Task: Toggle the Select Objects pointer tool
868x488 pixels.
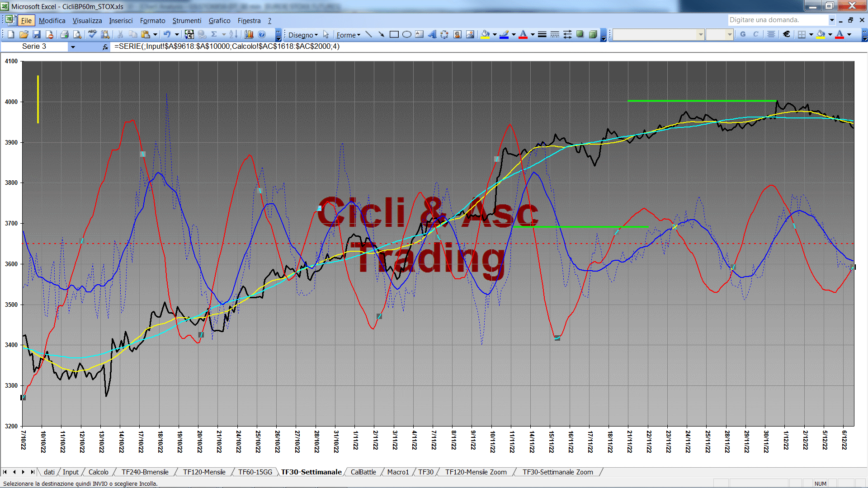Action: pos(326,34)
